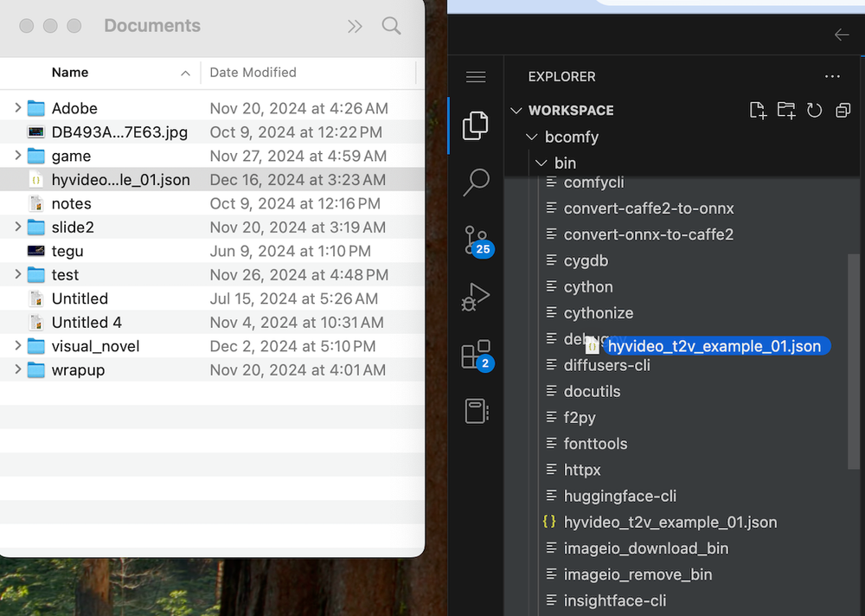Show more Finder toolbar items chevron
Viewport: 865px width, 616px height.
(x=355, y=26)
